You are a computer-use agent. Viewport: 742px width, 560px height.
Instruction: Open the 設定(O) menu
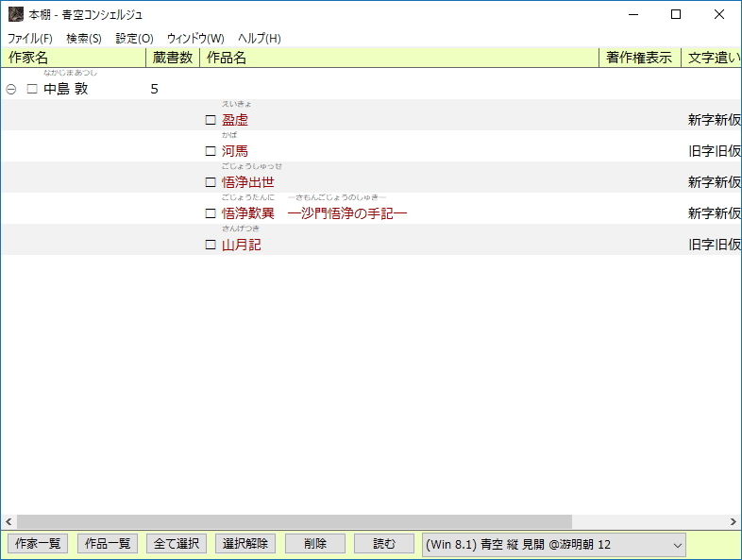pyautogui.click(x=134, y=39)
